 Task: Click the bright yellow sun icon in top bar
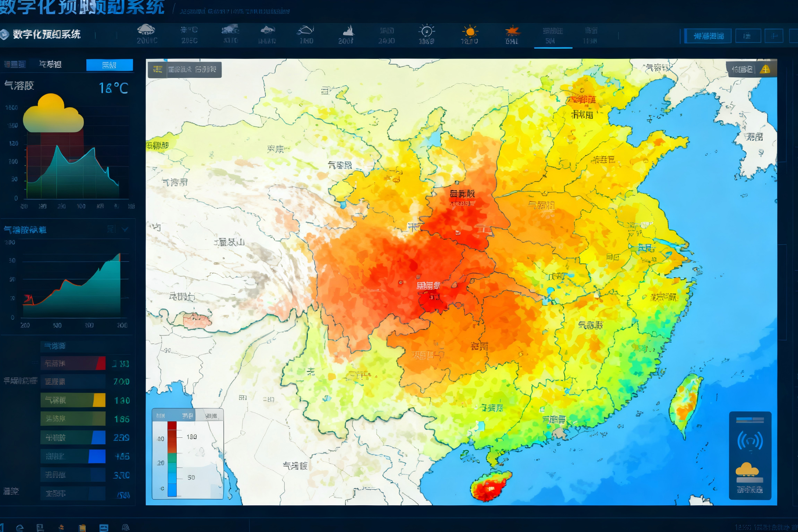(x=470, y=32)
